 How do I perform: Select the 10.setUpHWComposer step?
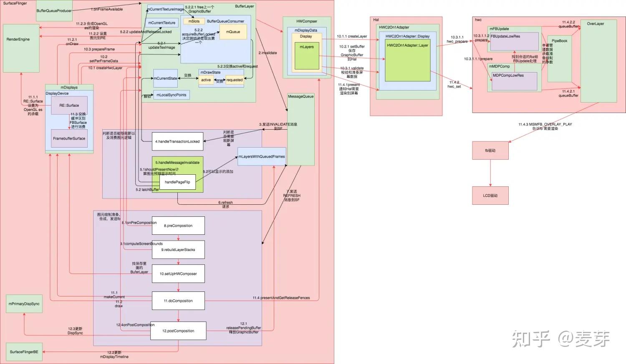pos(178,274)
